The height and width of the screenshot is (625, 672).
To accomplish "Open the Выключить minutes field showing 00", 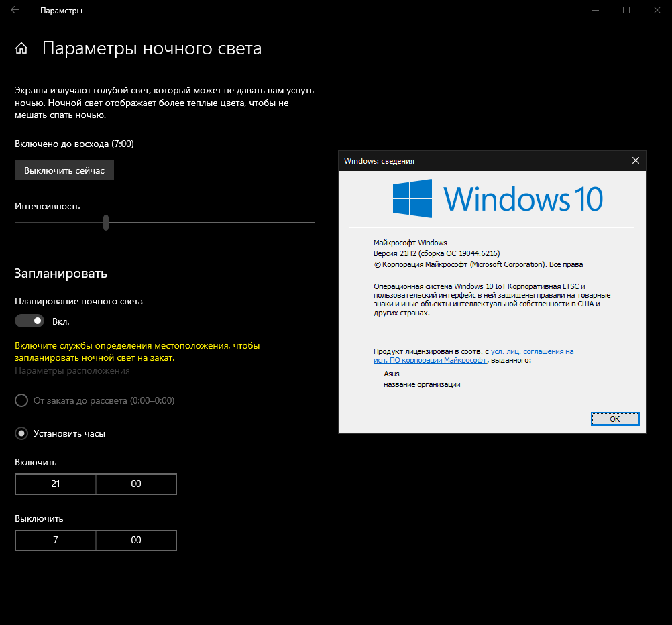I will [x=136, y=540].
